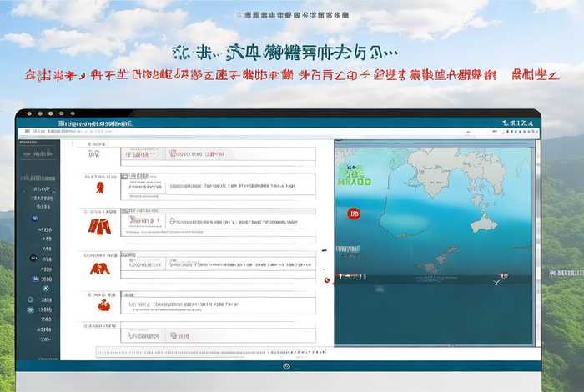
Task: Select the red trousers icon
Action: click(x=99, y=226)
